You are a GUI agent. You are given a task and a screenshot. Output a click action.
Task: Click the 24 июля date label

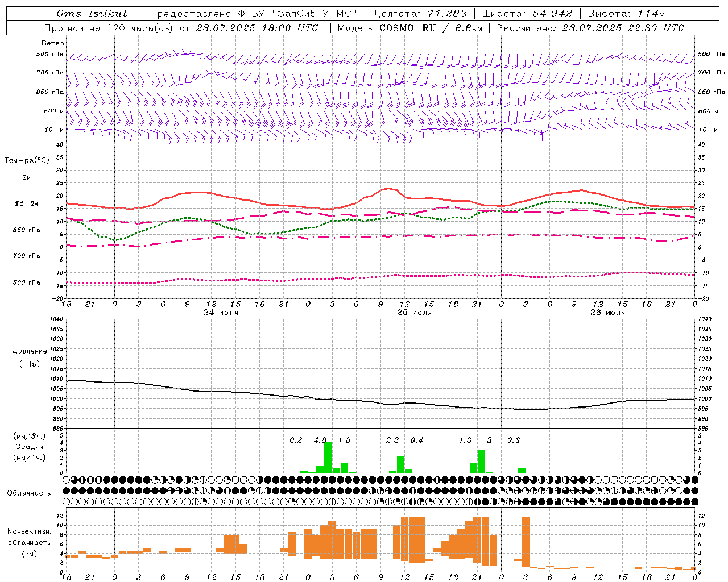pos(221,313)
